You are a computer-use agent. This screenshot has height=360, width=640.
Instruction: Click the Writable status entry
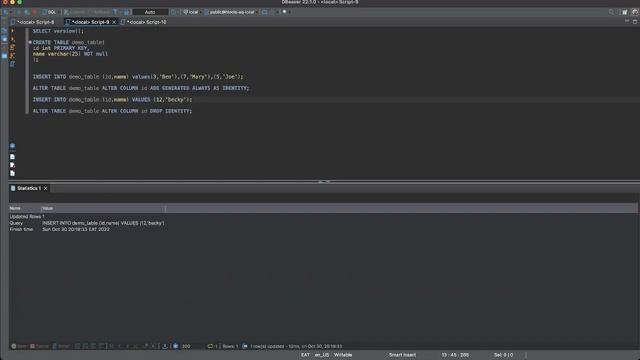[343, 355]
